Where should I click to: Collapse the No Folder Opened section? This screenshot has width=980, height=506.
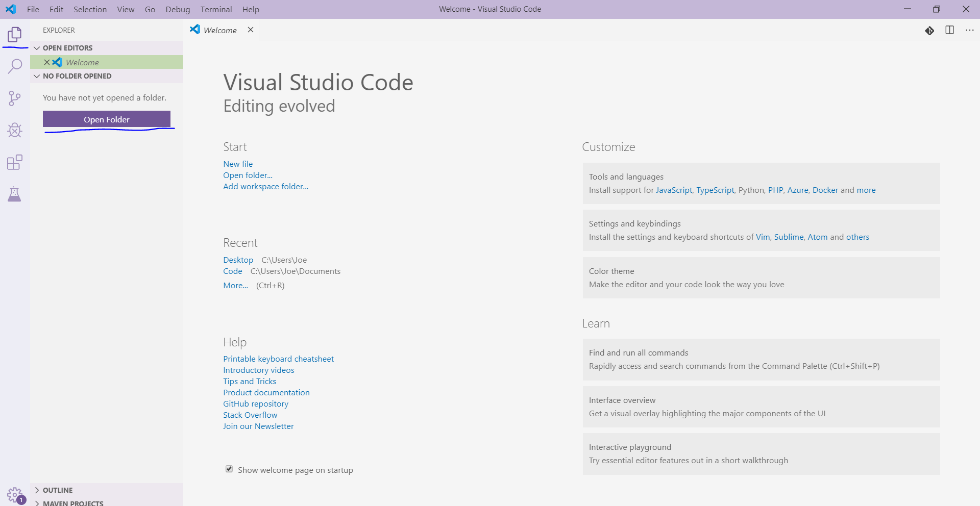[107, 76]
